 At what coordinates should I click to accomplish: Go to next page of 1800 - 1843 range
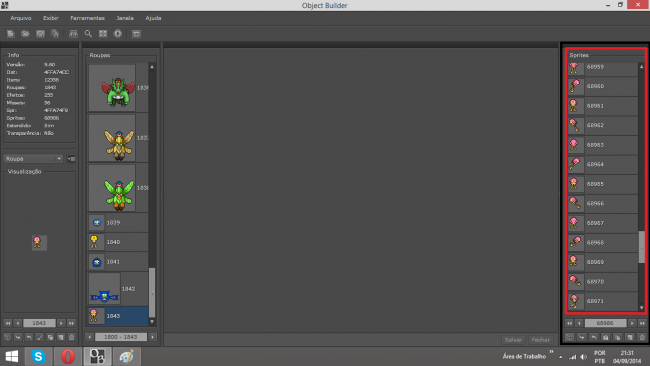153,337
